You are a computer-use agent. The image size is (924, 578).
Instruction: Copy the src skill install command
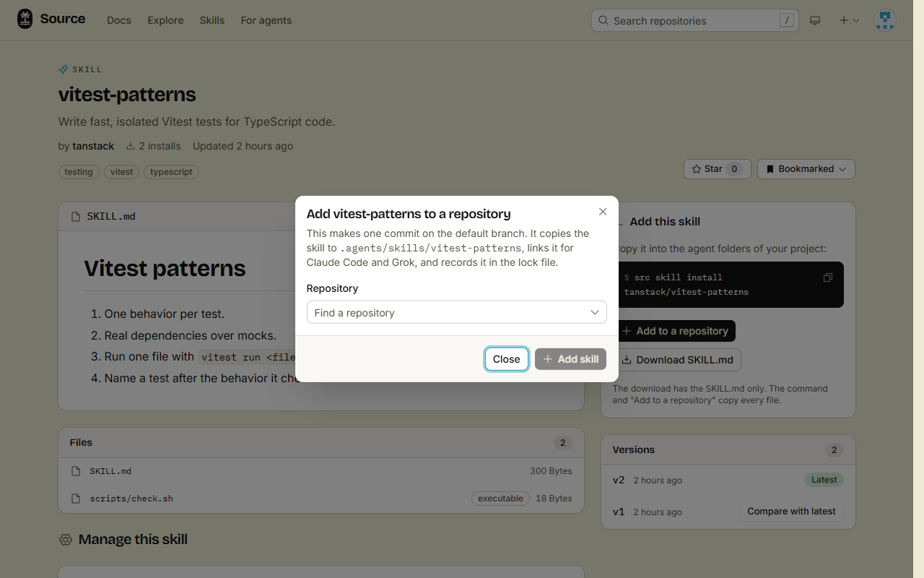tap(828, 277)
